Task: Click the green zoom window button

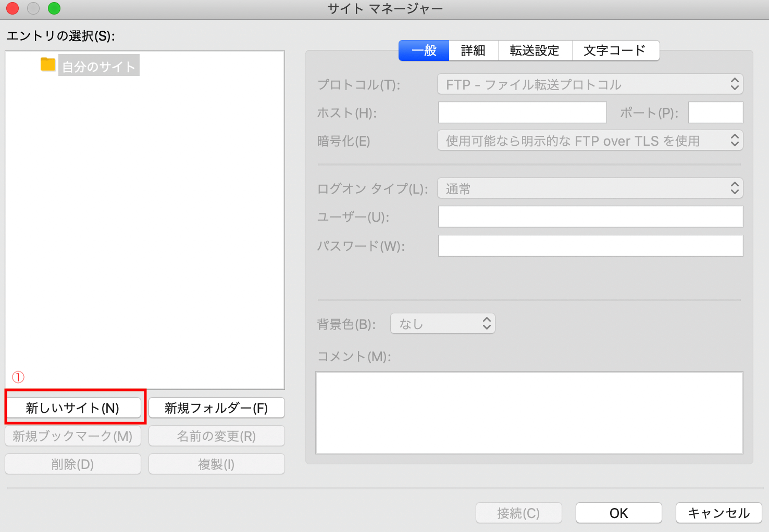Action: (54, 8)
